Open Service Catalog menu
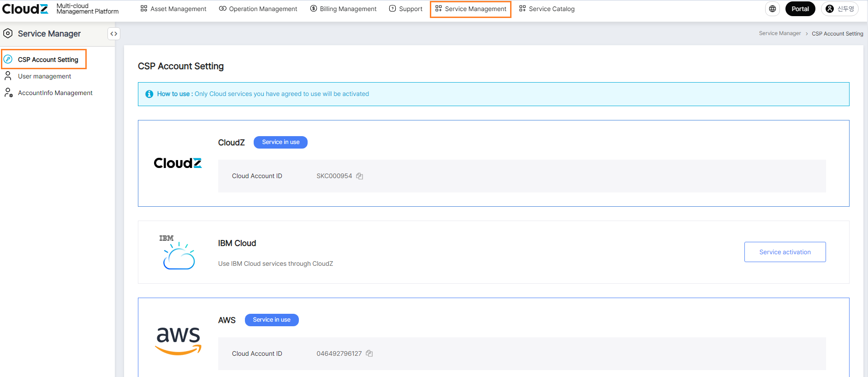The height and width of the screenshot is (377, 868). click(x=547, y=9)
